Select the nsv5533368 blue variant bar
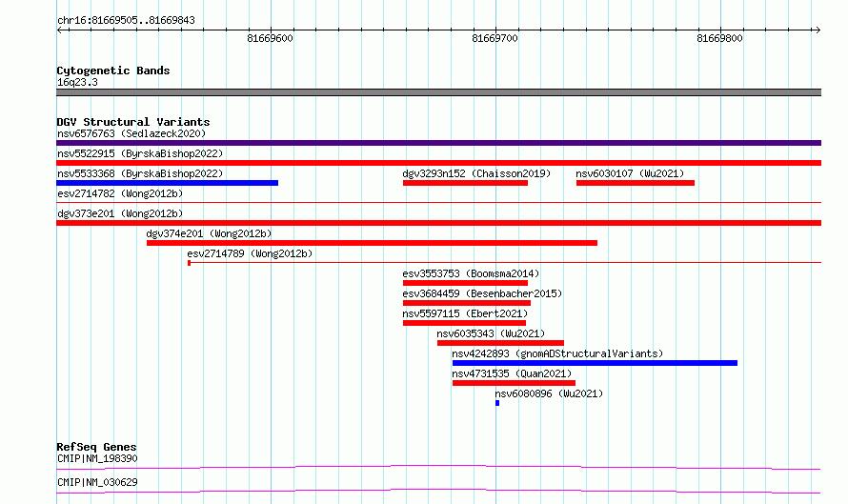The width and height of the screenshot is (848, 504). pyautogui.click(x=167, y=183)
